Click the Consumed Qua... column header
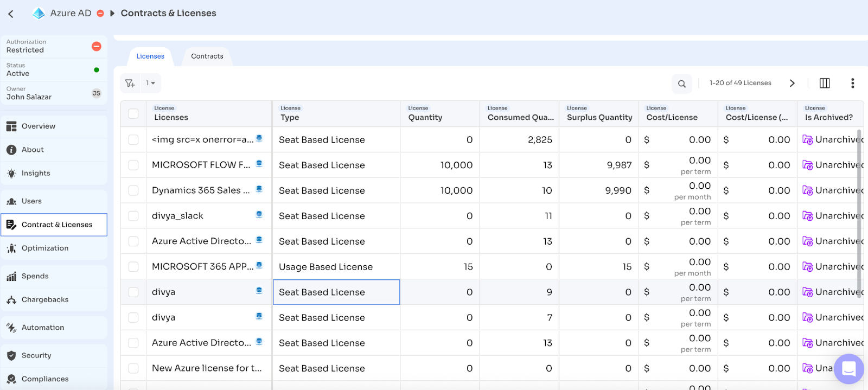Screen dimensions: 868x390 [x=519, y=114]
